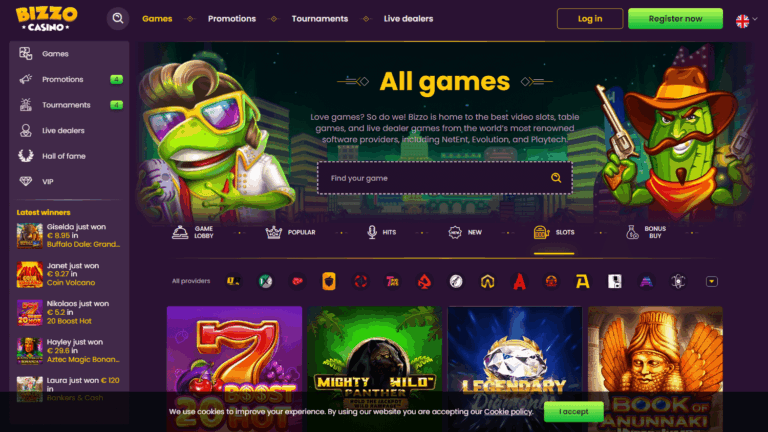Screen dimensions: 768x432
Task: Click the Bizzo Casino logo
Action: tap(47, 19)
